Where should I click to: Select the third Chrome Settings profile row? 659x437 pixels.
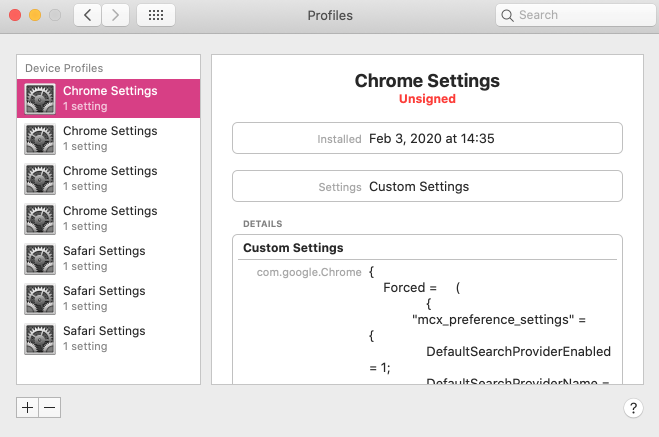[108, 179]
